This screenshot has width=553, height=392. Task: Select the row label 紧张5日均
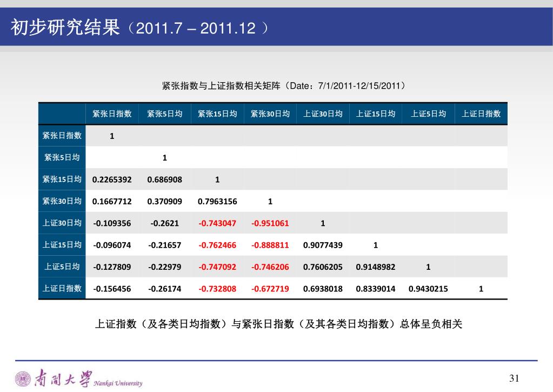tap(62, 157)
